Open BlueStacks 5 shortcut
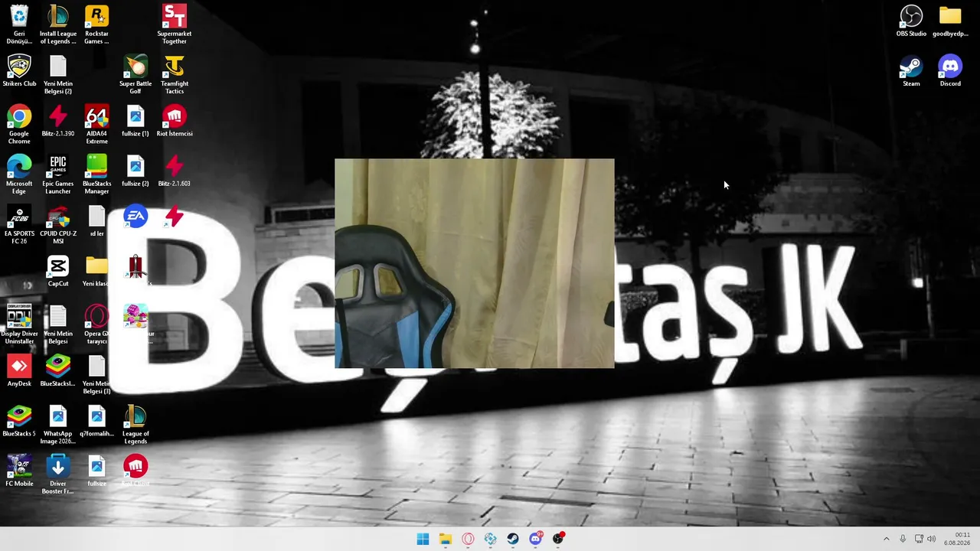The height and width of the screenshot is (551, 980). [19, 421]
